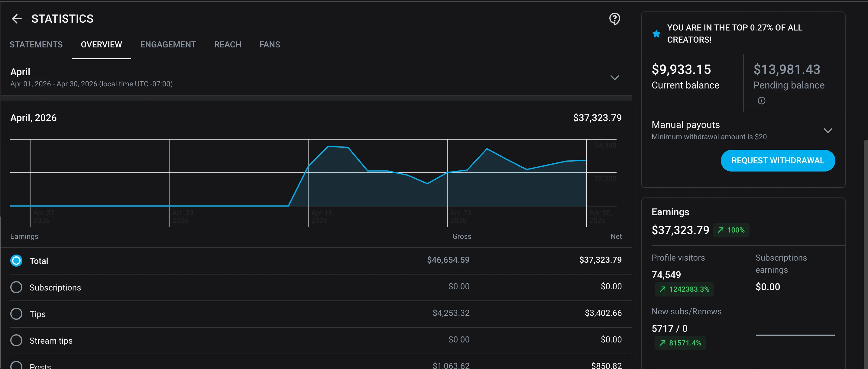
Task: Click New subs/Renews value 5717 / 0
Action: point(669,328)
